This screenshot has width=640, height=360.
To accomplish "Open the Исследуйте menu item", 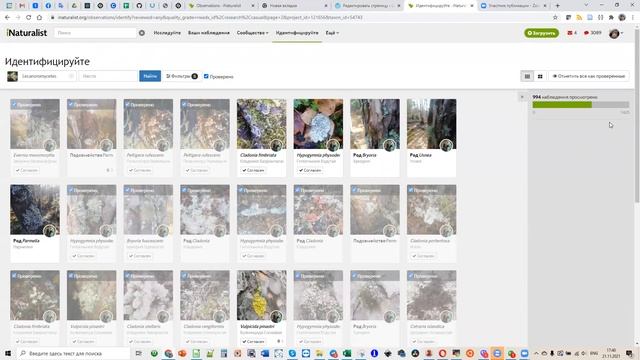I will 167,33.
